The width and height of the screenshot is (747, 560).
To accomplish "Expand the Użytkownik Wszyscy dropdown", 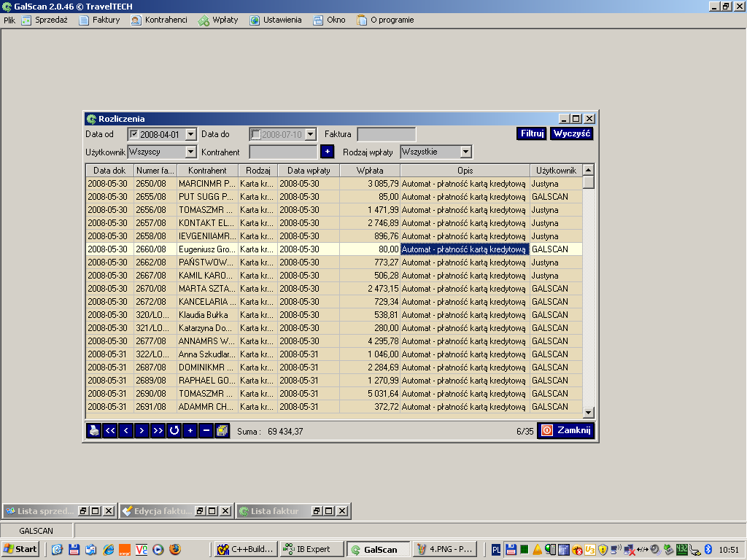I will tap(190, 152).
